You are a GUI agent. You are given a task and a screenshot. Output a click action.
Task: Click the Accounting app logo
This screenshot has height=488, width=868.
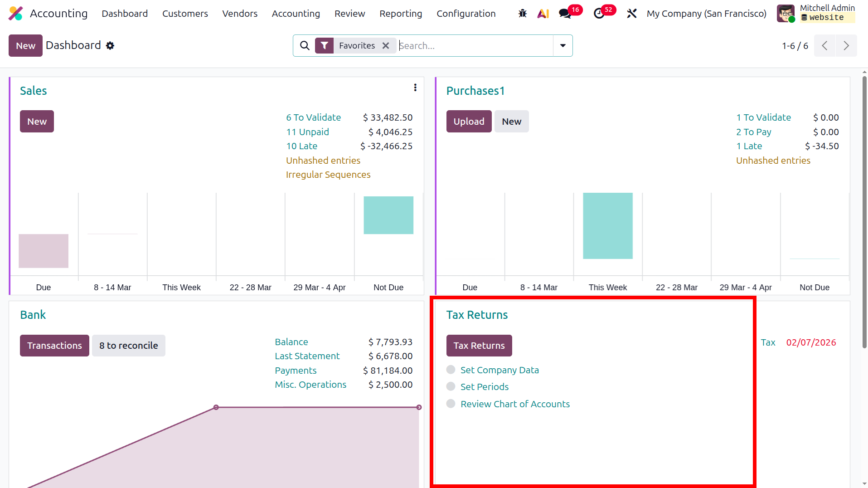coord(16,14)
